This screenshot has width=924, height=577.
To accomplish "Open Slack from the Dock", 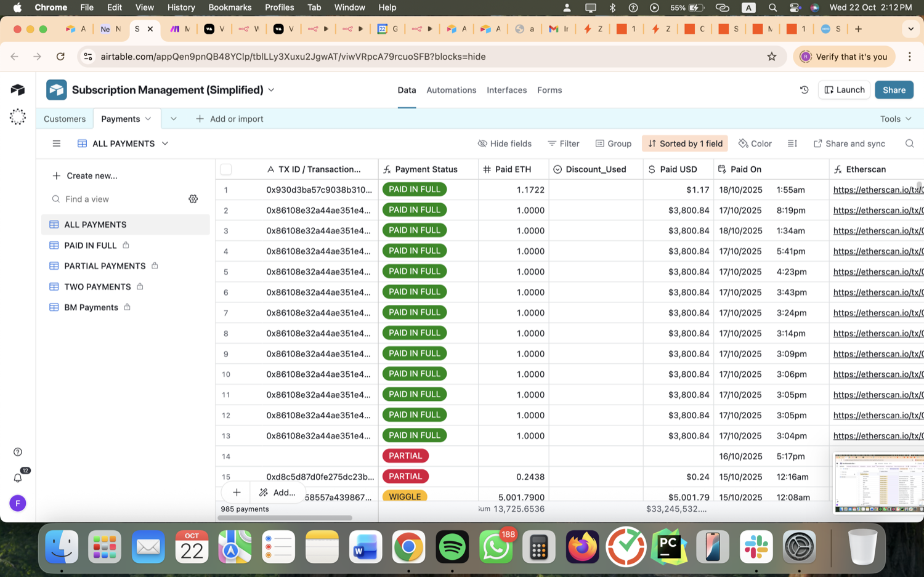I will (x=756, y=547).
